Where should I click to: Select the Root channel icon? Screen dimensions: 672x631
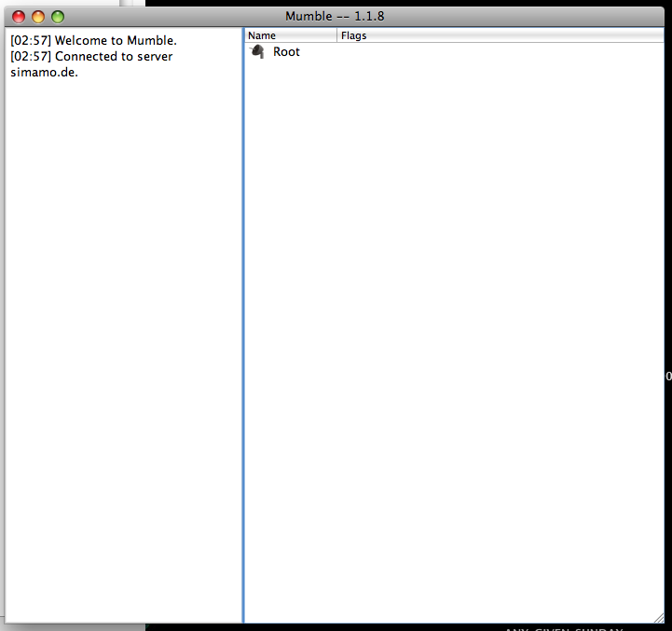pyautogui.click(x=258, y=52)
